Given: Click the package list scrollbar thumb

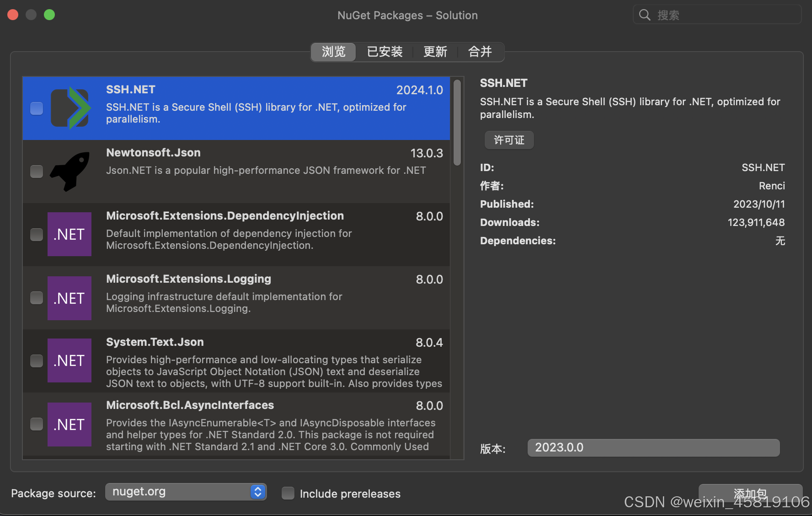Looking at the screenshot, I should coord(457,122).
